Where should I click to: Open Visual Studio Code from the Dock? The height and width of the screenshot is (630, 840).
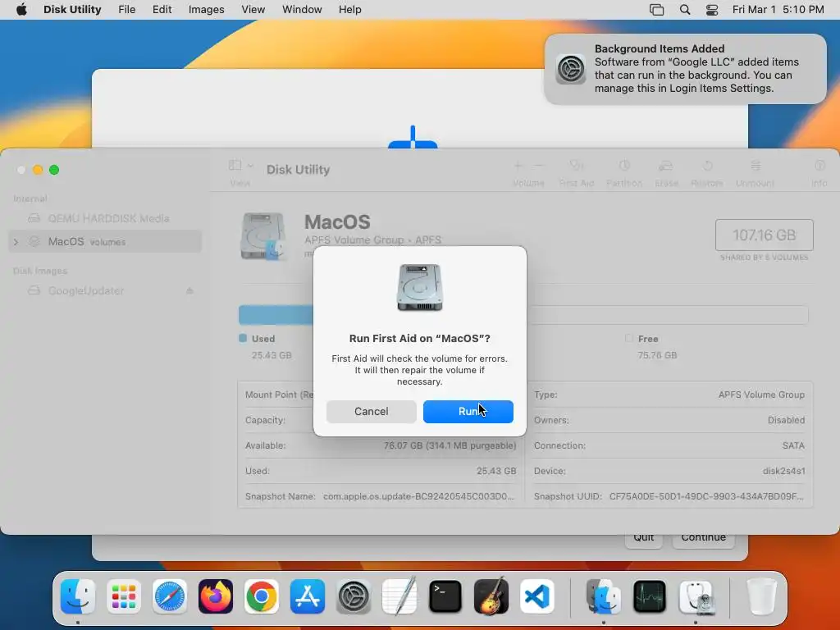point(536,596)
